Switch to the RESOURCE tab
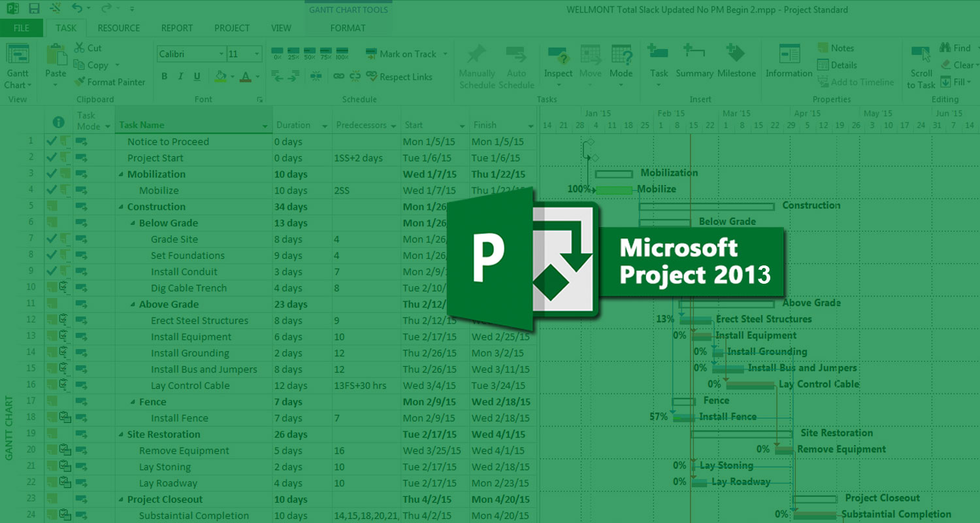 point(118,28)
